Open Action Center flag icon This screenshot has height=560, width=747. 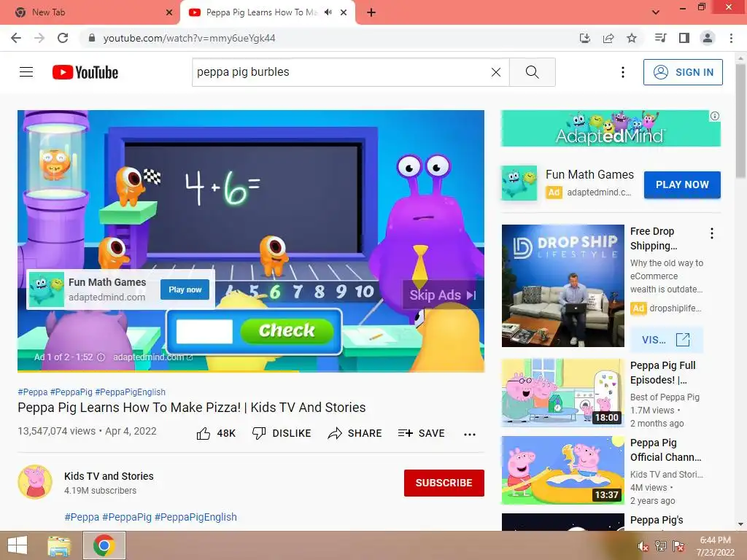(x=678, y=546)
